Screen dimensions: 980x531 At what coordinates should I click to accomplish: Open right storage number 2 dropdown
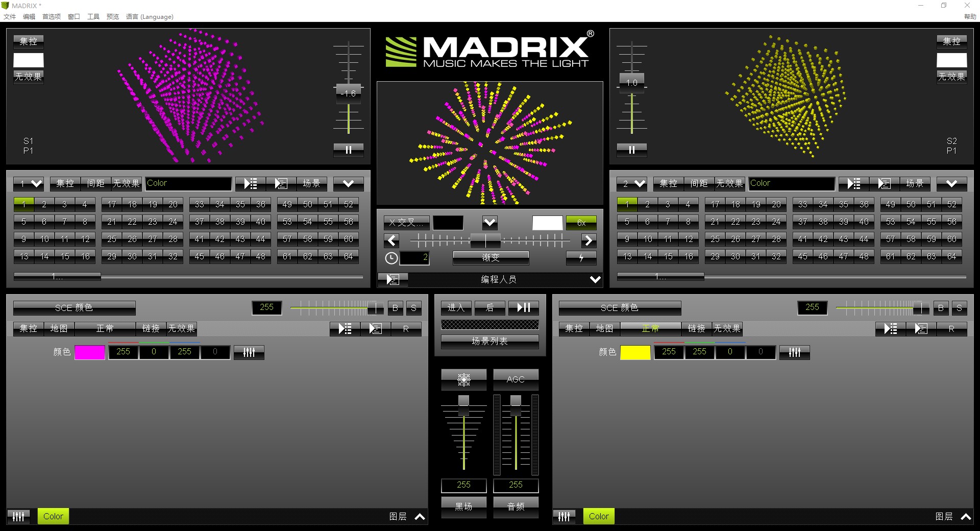[632, 183]
